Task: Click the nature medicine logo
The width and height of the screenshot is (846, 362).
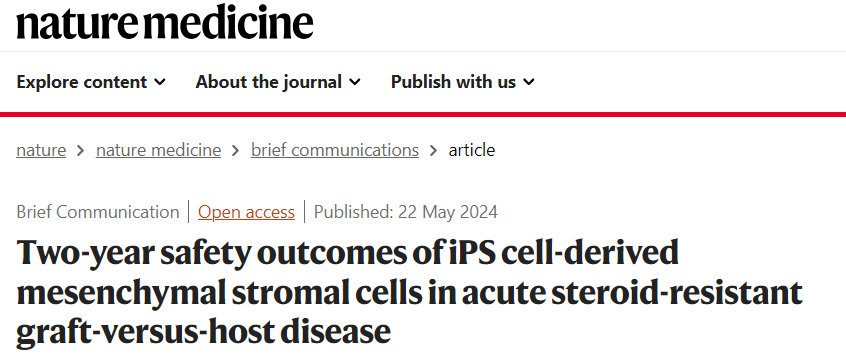Action: pos(165,23)
